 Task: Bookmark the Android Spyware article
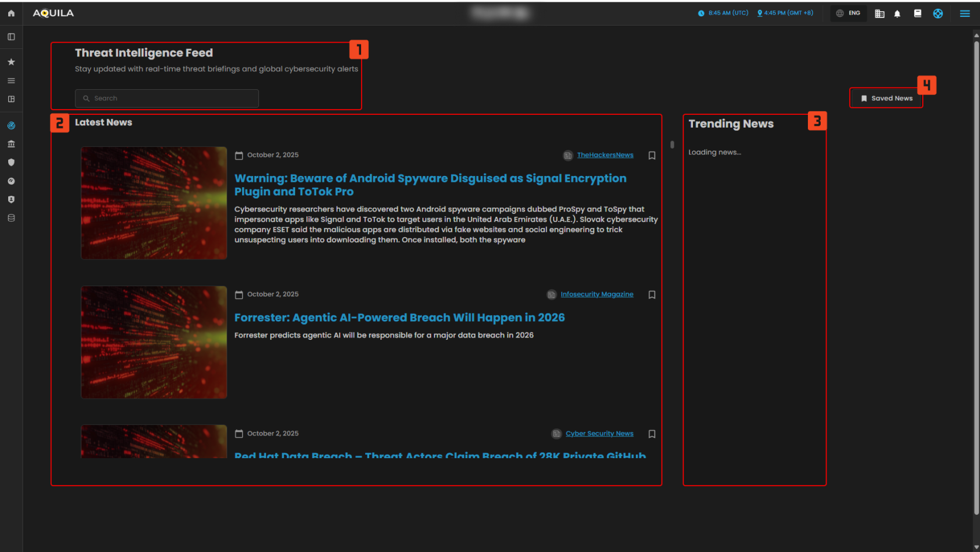(x=652, y=156)
